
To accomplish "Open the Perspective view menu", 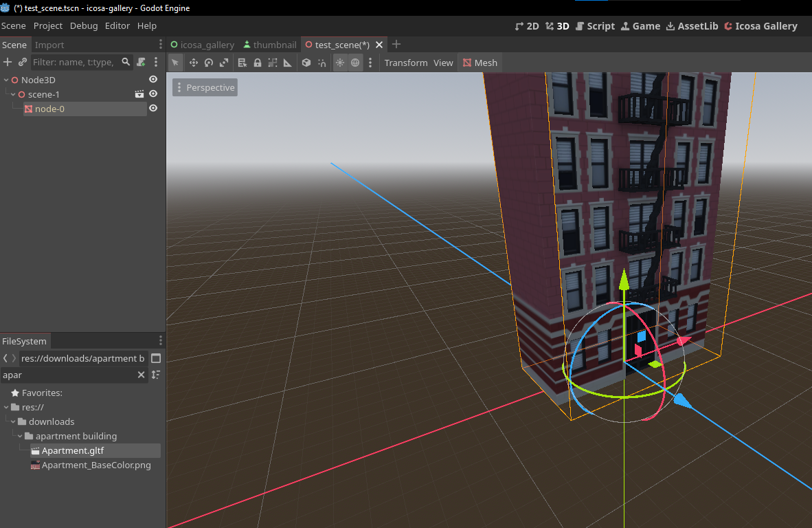I will [205, 87].
